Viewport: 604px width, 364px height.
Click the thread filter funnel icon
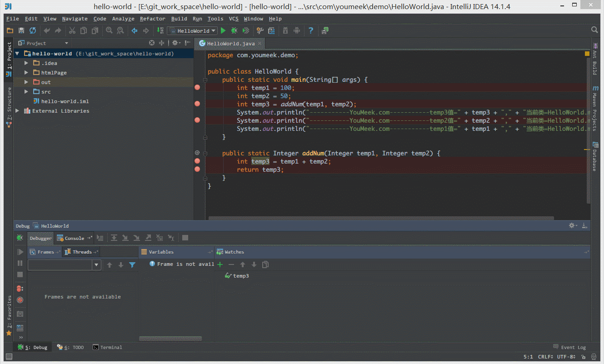[132, 265]
